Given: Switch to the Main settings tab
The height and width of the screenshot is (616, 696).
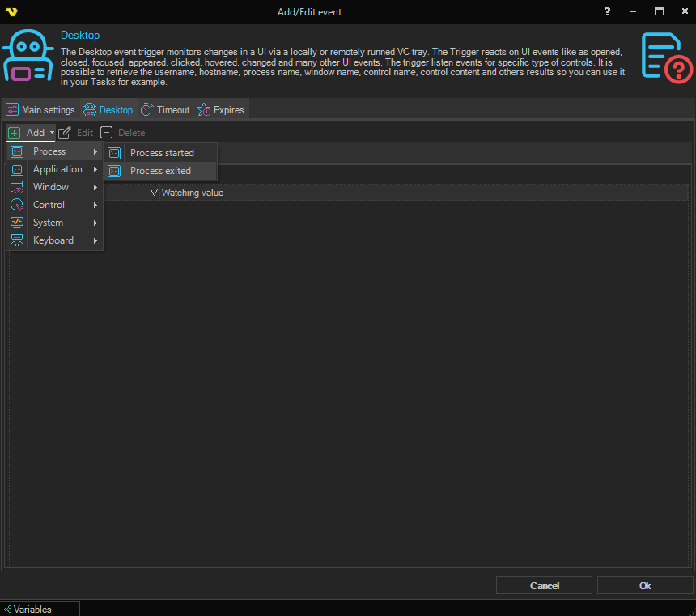Looking at the screenshot, I should point(40,110).
